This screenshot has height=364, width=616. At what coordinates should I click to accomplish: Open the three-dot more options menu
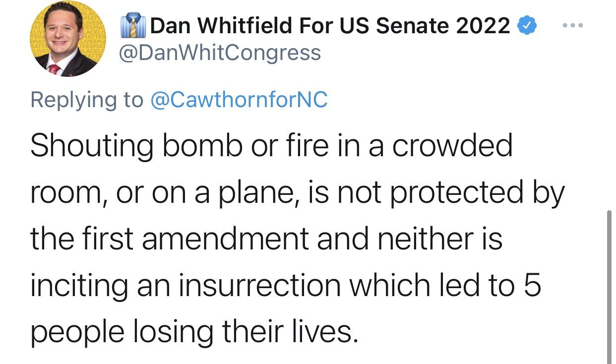tap(573, 25)
